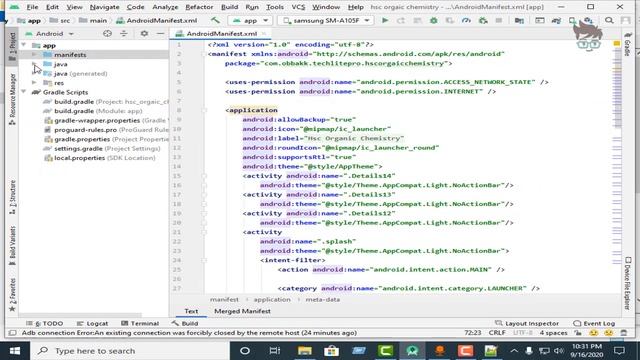The image size is (640, 360).
Task: Open the app run configuration dropdown
Action: tap(250, 20)
